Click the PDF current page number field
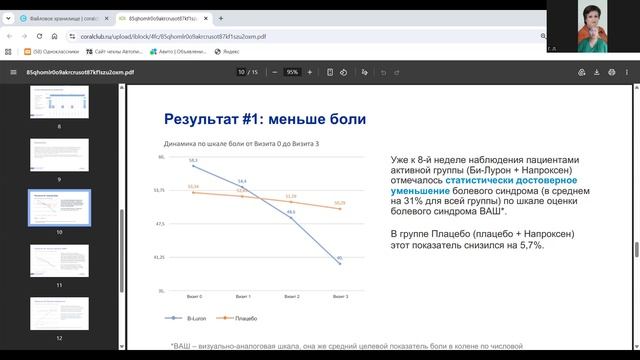Screen dimensions: 640x360 [241, 72]
